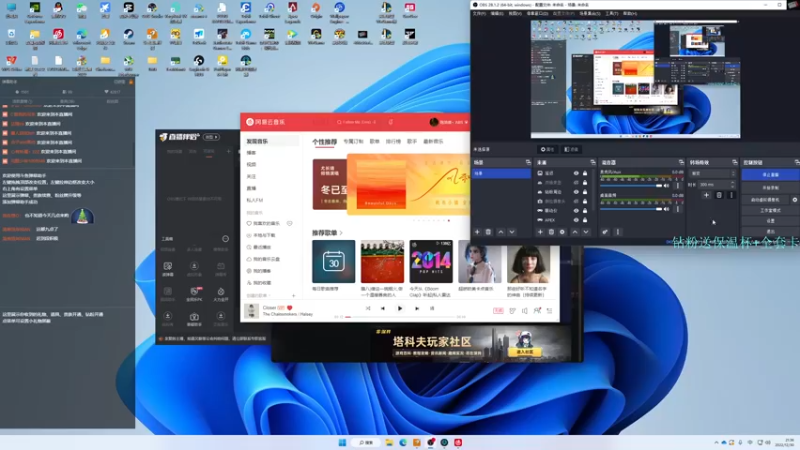The width and height of the screenshot is (800, 450).
Task: Toggle the APEX source lock
Action: [585, 220]
